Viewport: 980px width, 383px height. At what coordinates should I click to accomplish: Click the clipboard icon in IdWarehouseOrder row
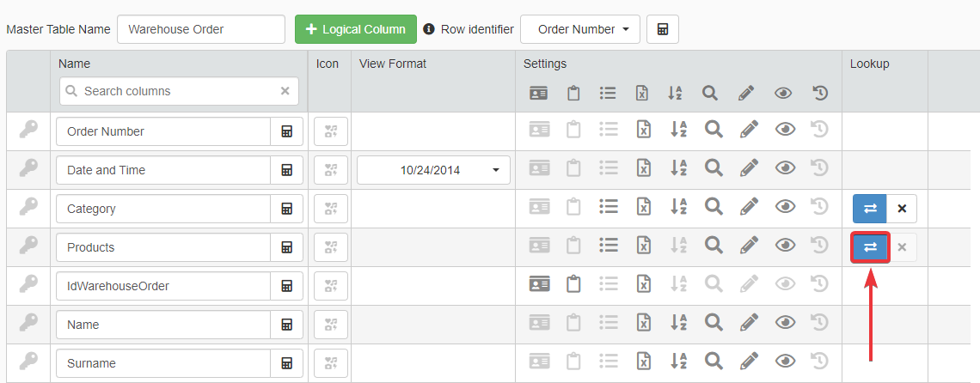click(573, 284)
